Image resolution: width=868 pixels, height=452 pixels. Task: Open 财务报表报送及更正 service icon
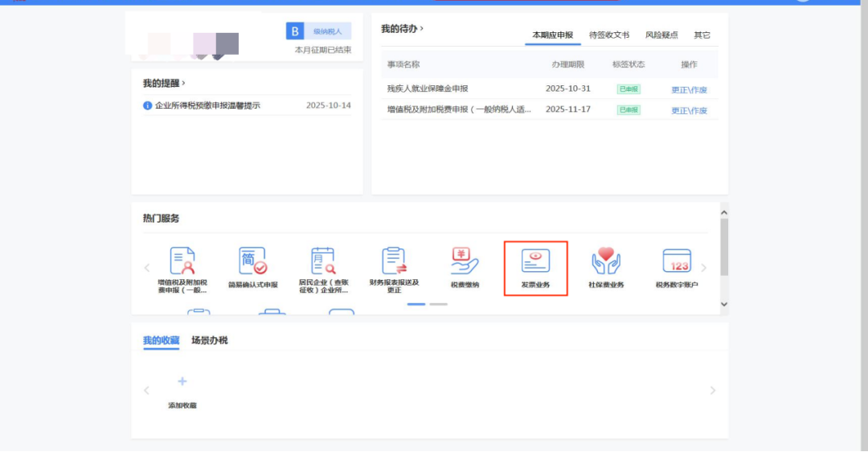click(x=394, y=269)
